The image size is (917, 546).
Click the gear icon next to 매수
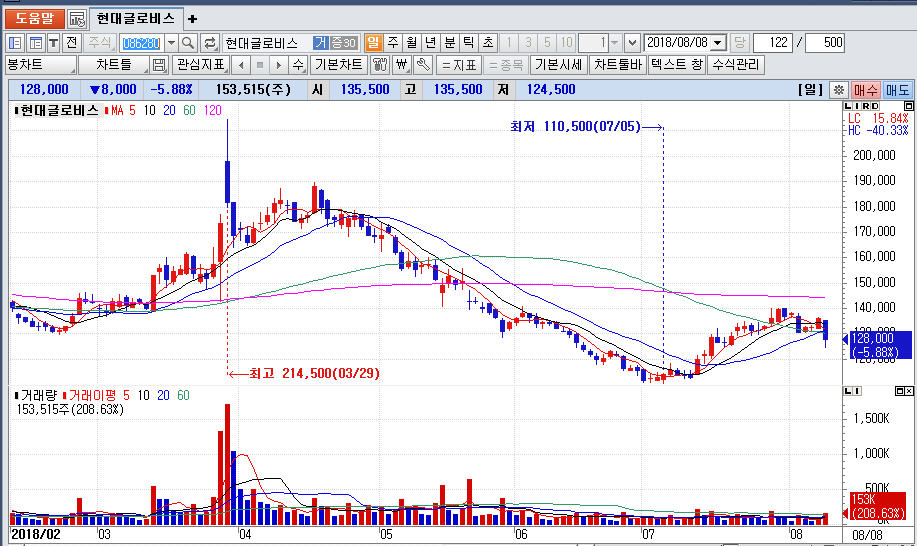pos(838,90)
